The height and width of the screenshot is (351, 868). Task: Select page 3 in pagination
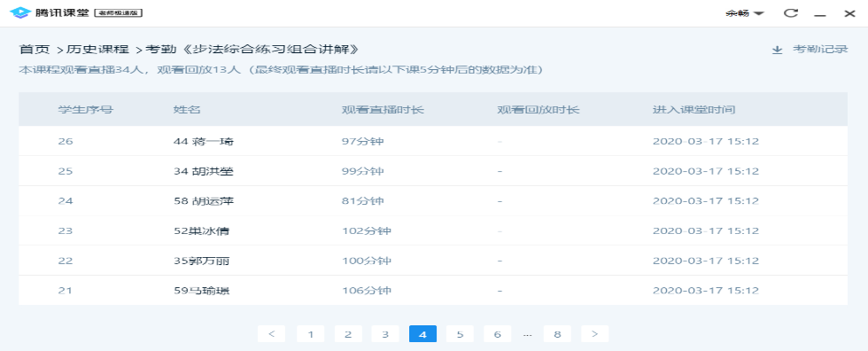(x=385, y=334)
